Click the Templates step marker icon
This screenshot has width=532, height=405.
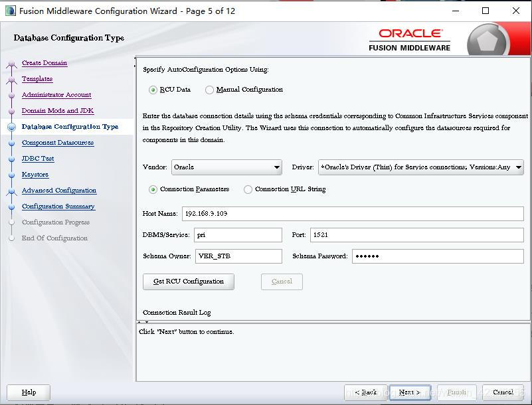click(x=11, y=80)
